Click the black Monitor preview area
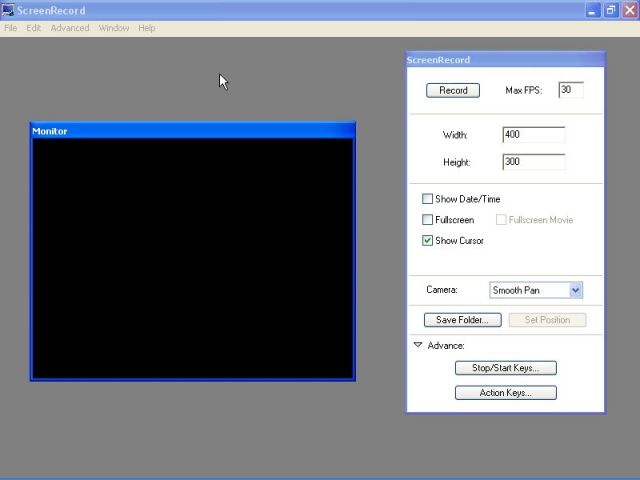 (193, 259)
